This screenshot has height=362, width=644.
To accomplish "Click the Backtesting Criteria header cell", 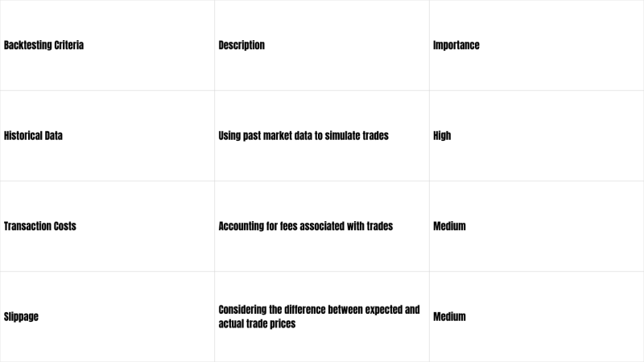I will pos(43,46).
